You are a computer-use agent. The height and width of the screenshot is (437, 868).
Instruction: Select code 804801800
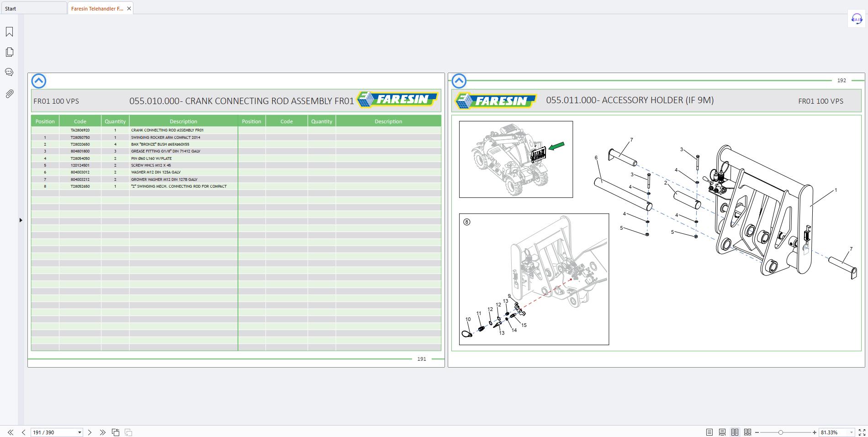pos(80,151)
